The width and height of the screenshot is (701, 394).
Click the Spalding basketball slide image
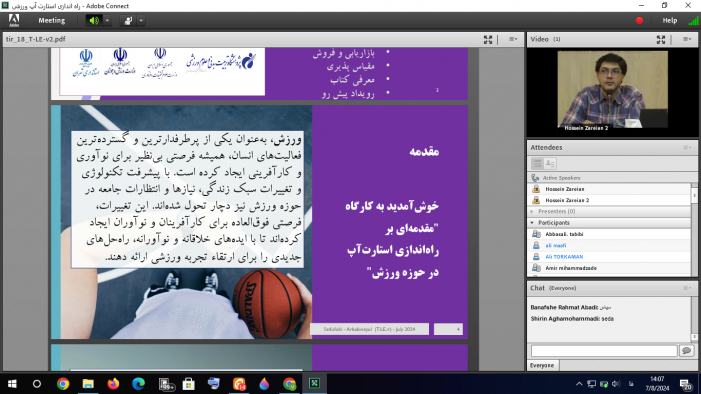(268, 303)
